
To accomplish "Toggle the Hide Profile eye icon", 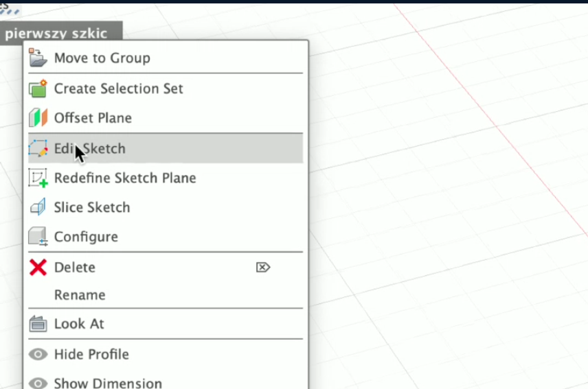I will click(x=38, y=354).
